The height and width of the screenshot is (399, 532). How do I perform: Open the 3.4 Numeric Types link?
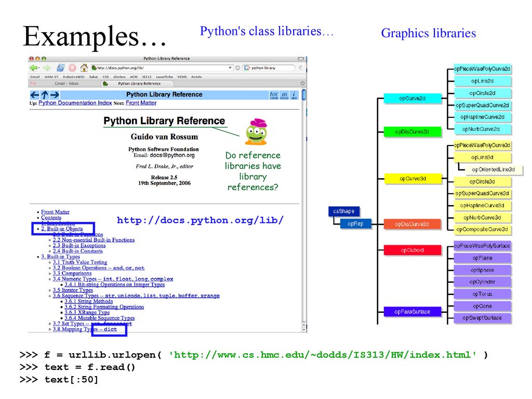click(x=113, y=279)
